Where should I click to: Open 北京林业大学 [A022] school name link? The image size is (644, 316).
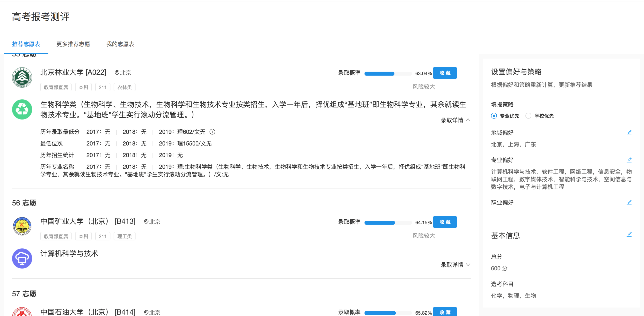73,72
